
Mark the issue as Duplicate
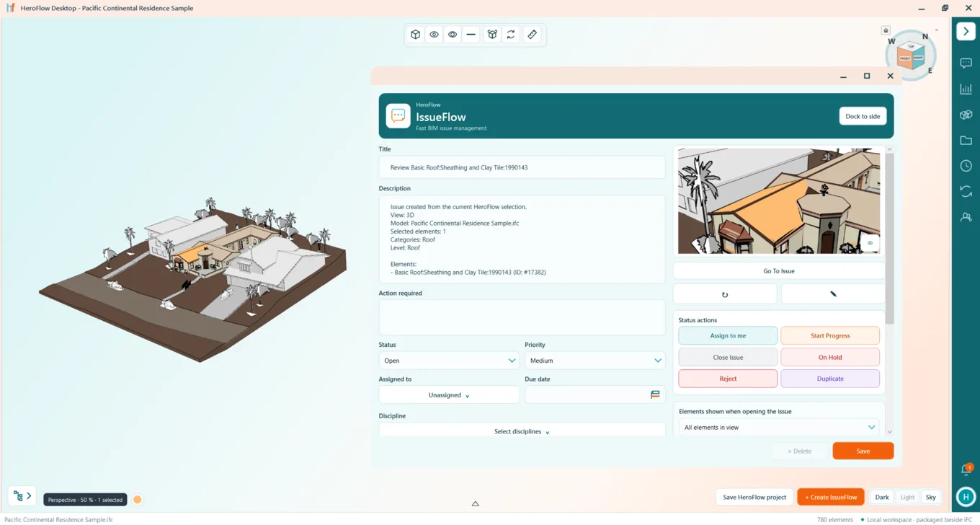tap(830, 379)
